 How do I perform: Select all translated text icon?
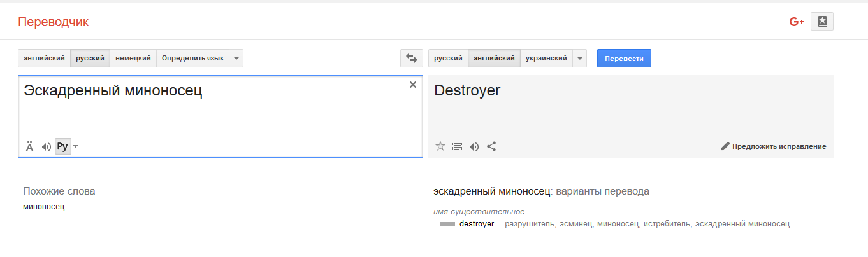[457, 146]
